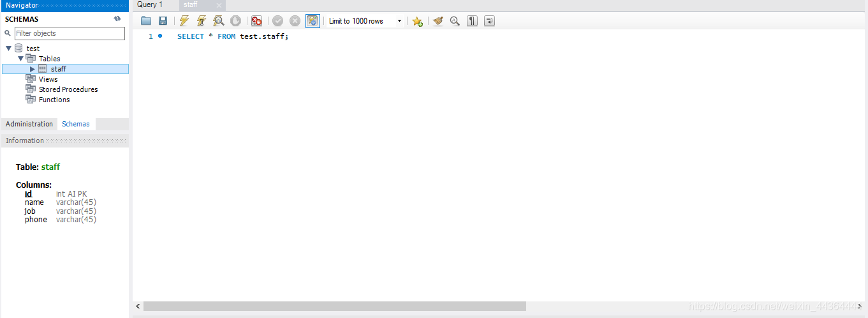Expand the staff table node
The height and width of the screenshot is (318, 868).
tap(33, 69)
